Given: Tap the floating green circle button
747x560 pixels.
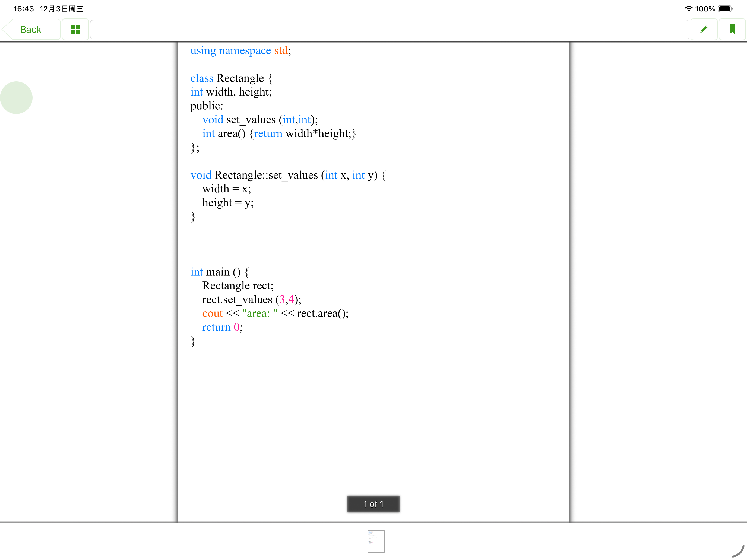Looking at the screenshot, I should click(x=16, y=98).
